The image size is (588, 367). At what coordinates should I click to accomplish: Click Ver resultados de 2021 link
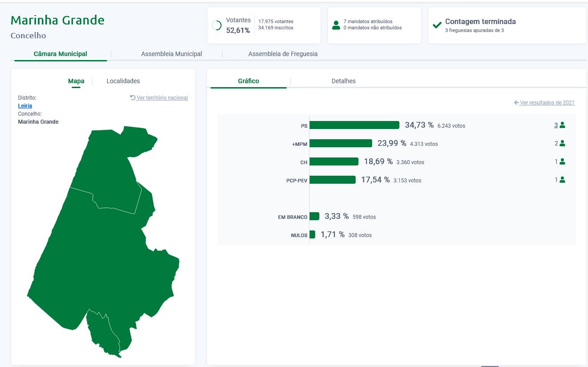548,103
